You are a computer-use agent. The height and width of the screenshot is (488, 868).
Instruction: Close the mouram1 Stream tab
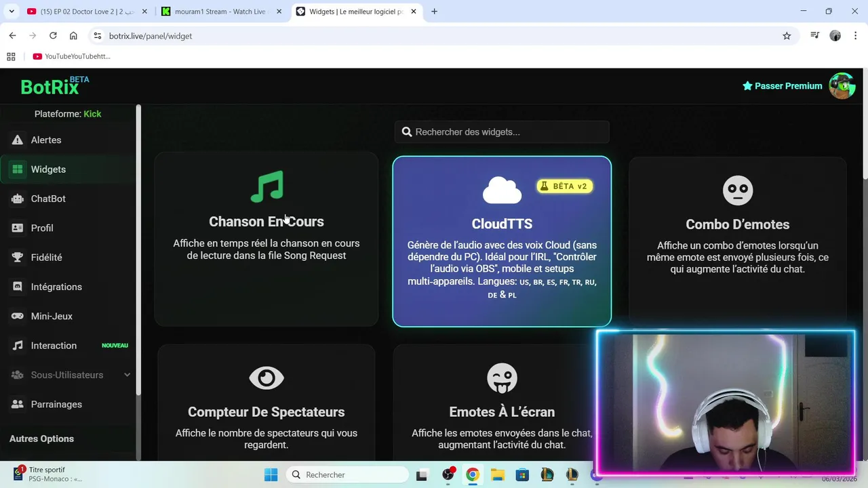coord(279,12)
